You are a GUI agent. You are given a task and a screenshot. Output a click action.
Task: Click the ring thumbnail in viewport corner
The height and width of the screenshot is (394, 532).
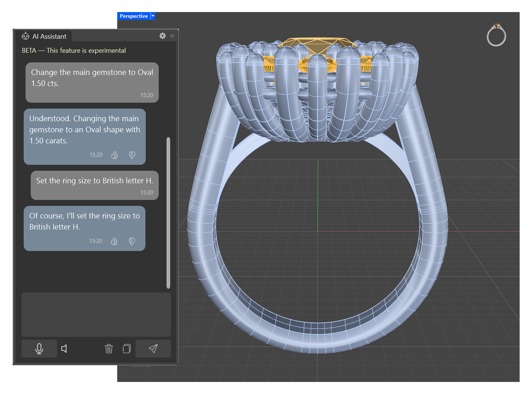pos(496,36)
